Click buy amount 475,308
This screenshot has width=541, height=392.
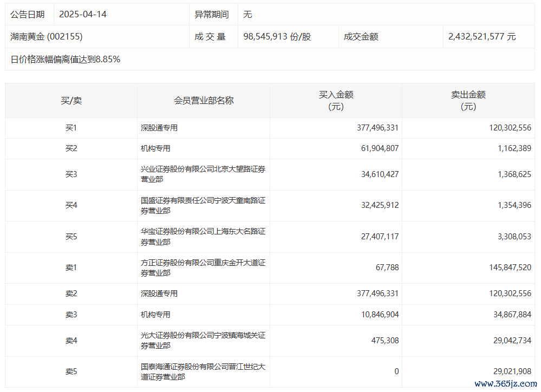pyautogui.click(x=385, y=341)
